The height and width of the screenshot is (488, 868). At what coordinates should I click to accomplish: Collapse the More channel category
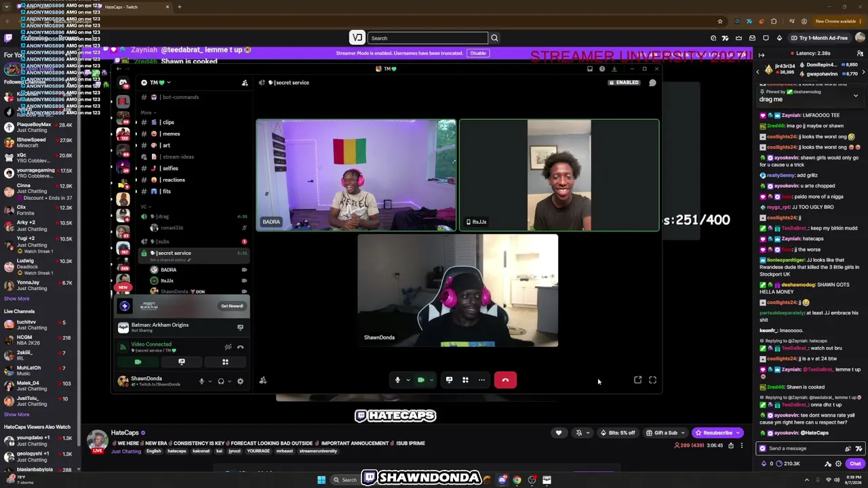click(147, 113)
